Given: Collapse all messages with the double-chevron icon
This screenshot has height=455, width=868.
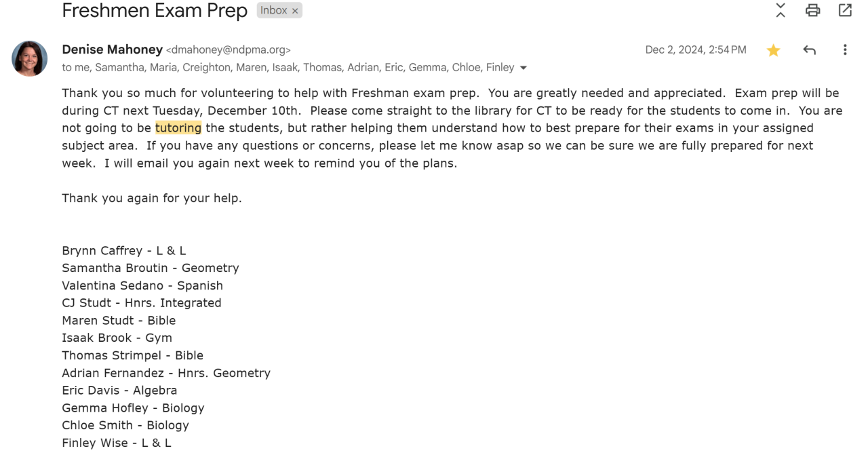Looking at the screenshot, I should (781, 10).
